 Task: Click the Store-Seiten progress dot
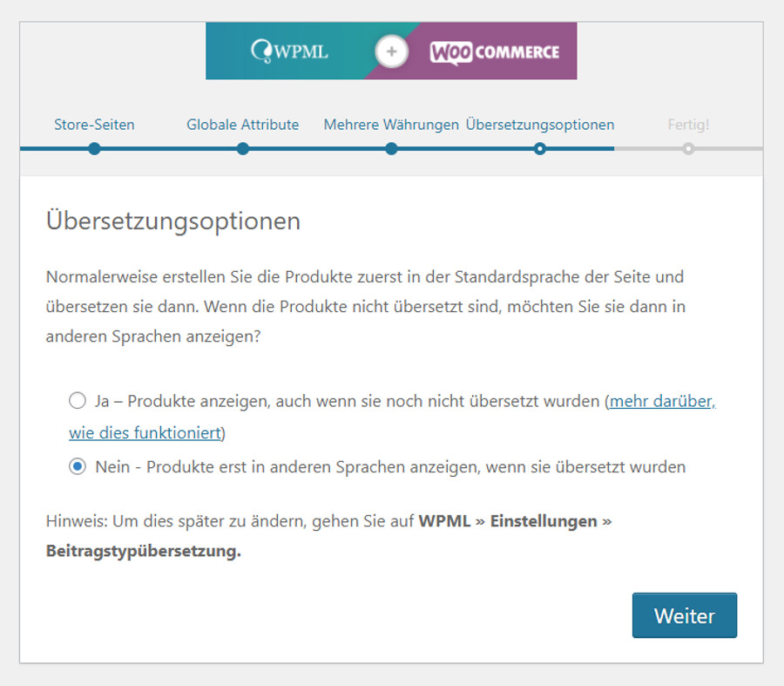point(94,148)
